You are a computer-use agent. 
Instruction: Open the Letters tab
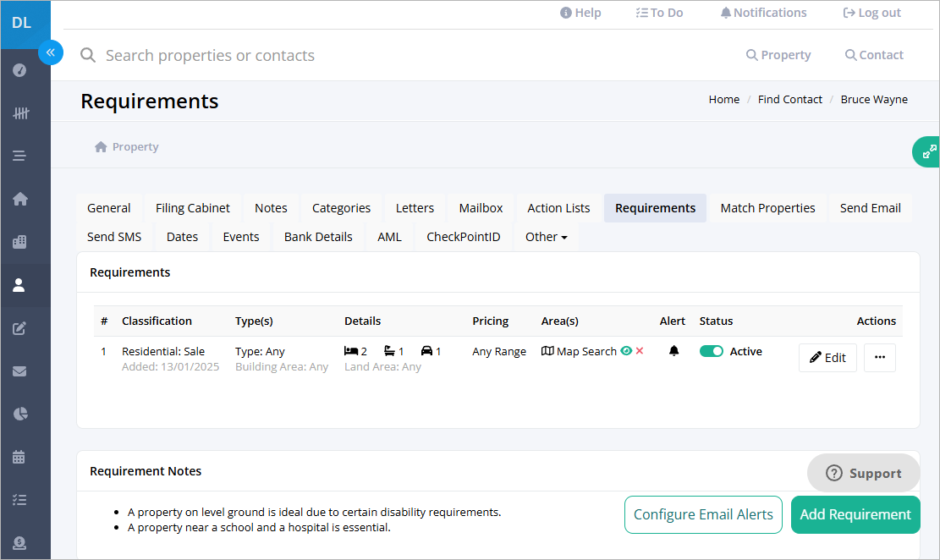pyautogui.click(x=415, y=208)
